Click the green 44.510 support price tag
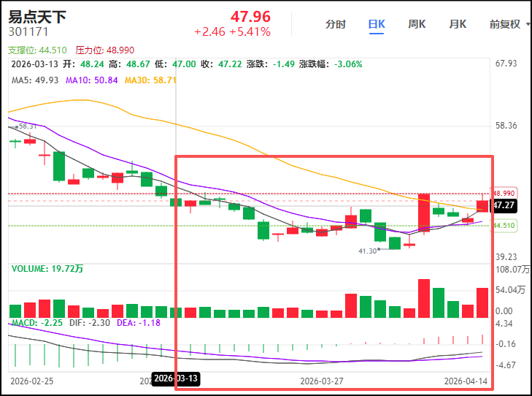 505,226
